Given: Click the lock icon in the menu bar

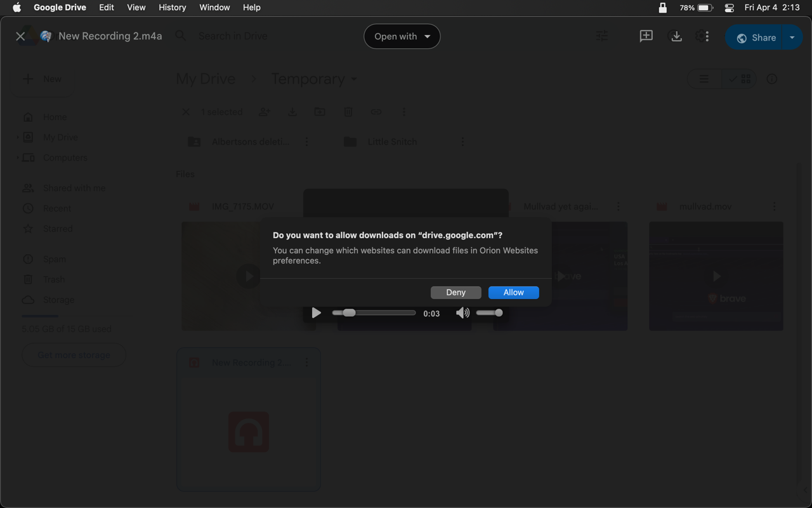Looking at the screenshot, I should [662, 8].
